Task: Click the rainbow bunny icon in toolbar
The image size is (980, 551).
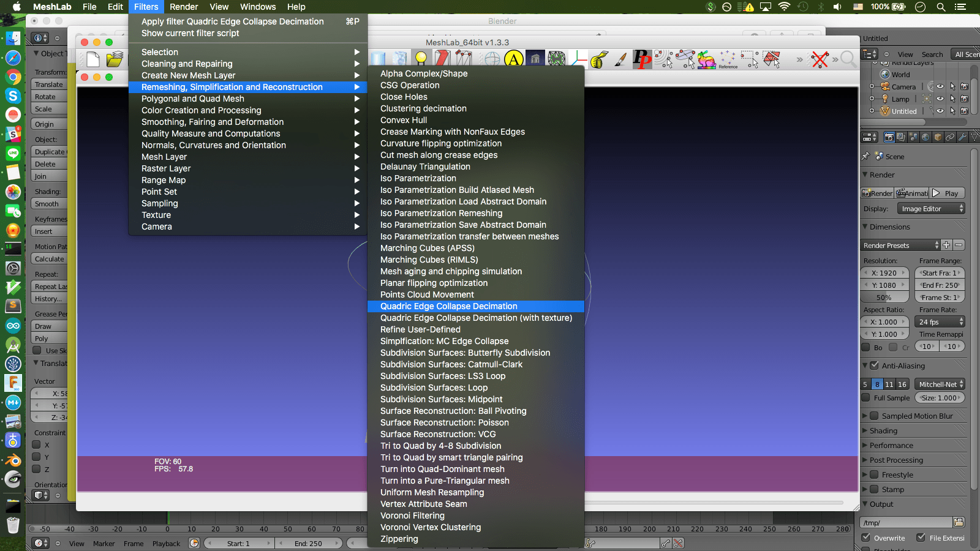Action: pyautogui.click(x=706, y=59)
